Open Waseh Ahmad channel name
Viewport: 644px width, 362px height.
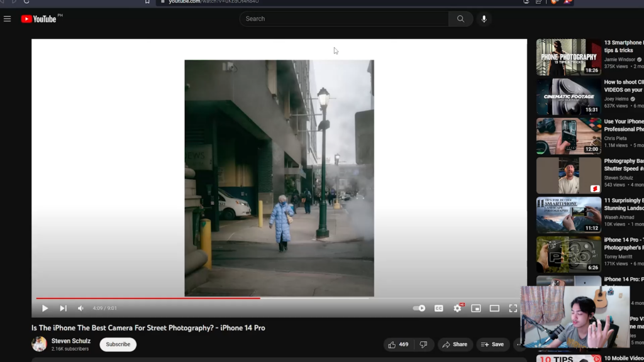(x=619, y=217)
